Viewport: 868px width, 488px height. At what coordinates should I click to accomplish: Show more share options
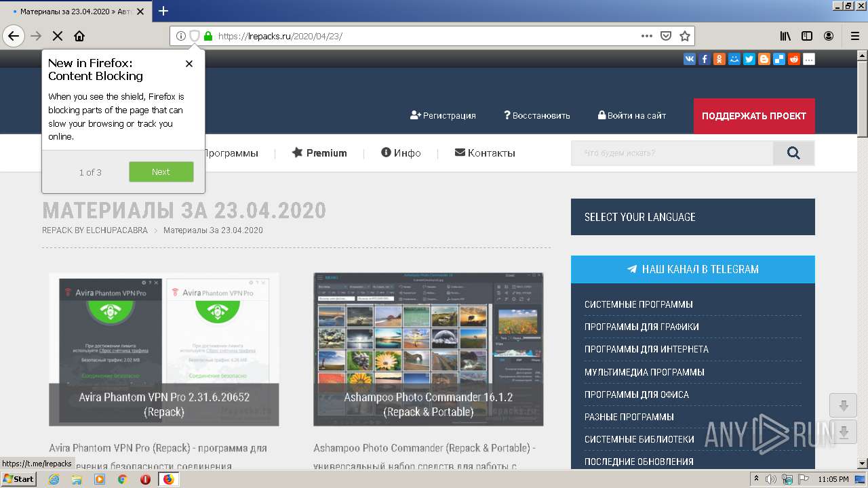point(809,59)
